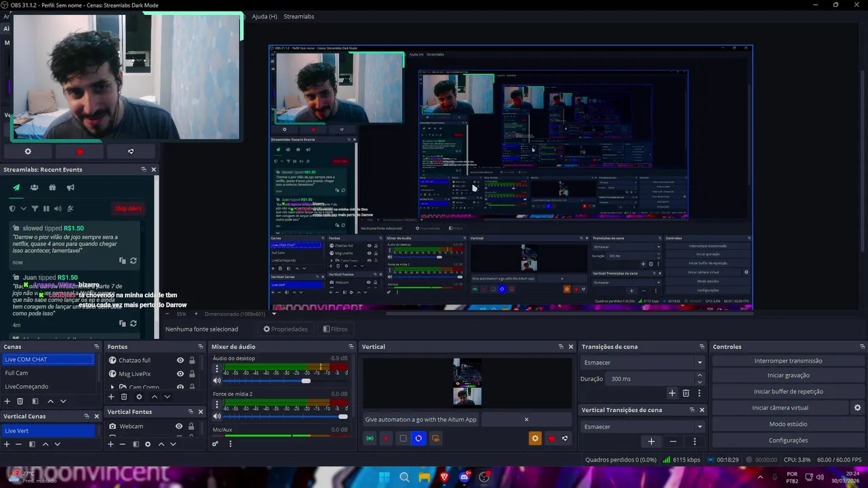The height and width of the screenshot is (488, 868).
Task: Click Interromper transmissão
Action: click(x=788, y=361)
